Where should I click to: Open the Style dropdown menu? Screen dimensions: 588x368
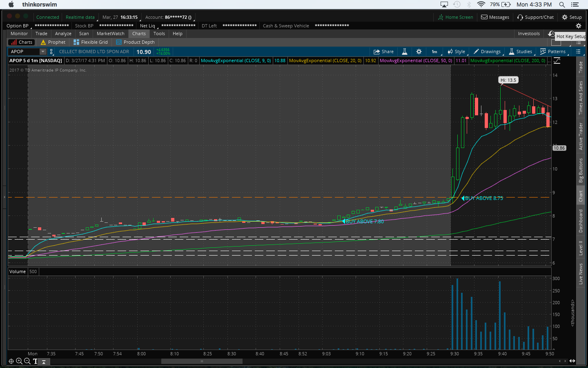point(457,52)
